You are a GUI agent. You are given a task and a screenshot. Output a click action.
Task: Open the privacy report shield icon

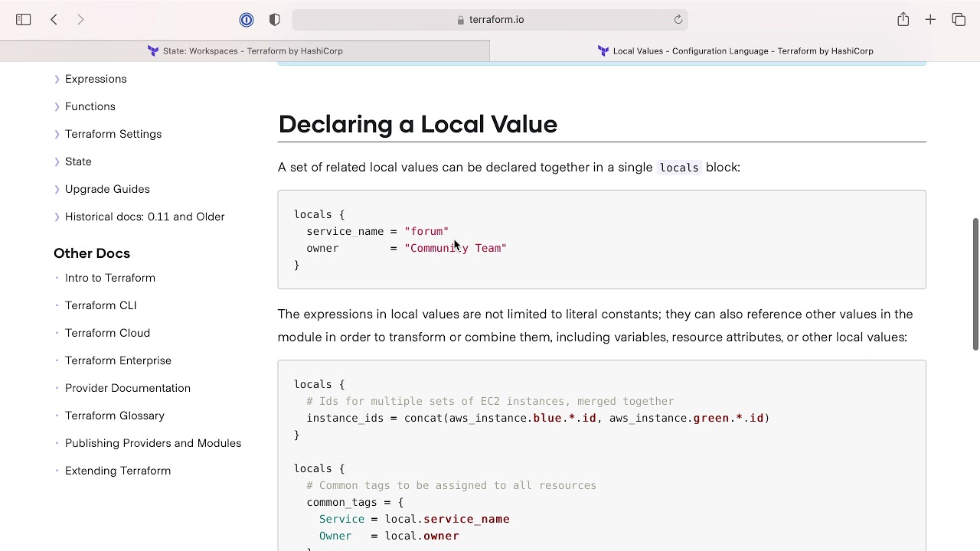point(275,20)
